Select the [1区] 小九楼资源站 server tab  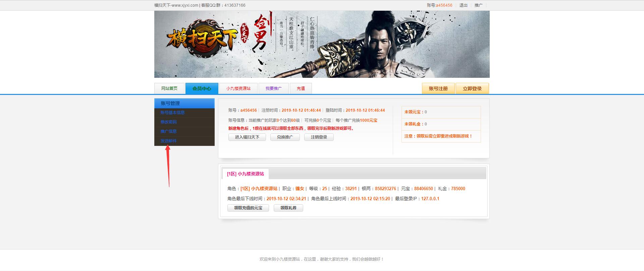tap(245, 174)
